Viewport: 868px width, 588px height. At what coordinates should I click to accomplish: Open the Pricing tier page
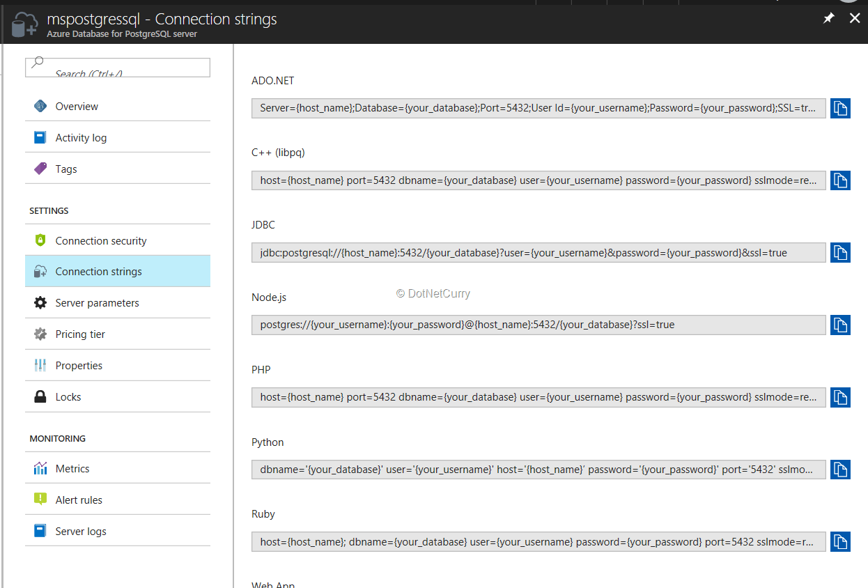coord(117,334)
